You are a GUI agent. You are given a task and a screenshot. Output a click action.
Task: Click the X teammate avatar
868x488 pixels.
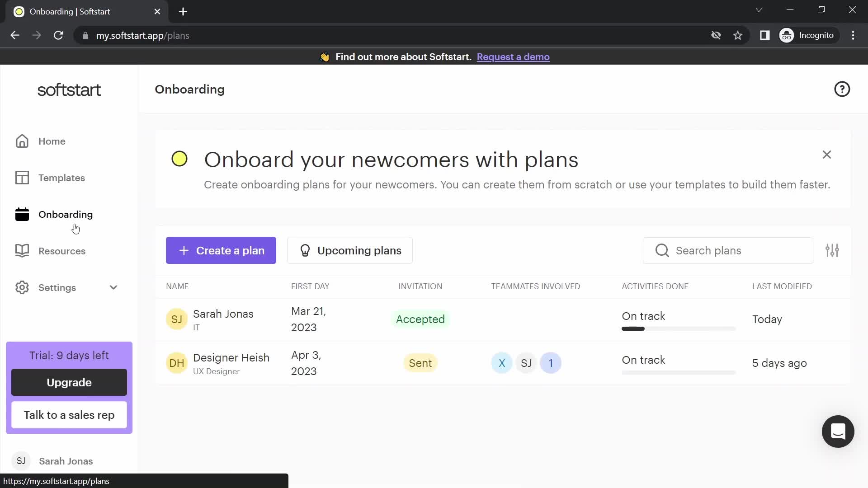coord(502,363)
